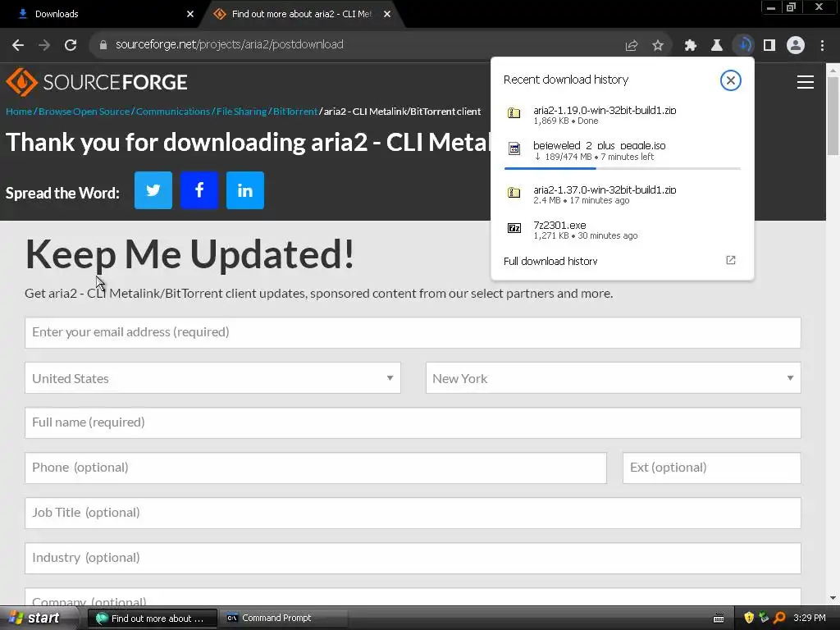Open aria2-1.19.0-win-32bit-build1.zip download entry

(x=623, y=115)
